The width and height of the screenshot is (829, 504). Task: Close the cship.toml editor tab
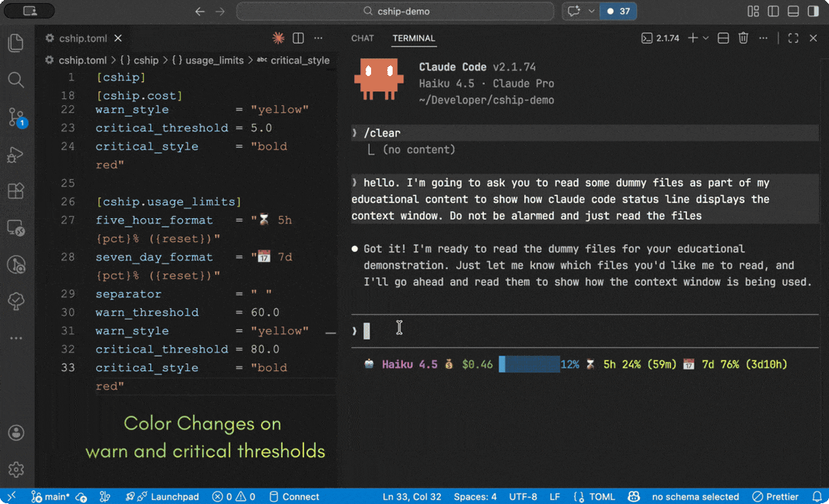click(x=118, y=38)
